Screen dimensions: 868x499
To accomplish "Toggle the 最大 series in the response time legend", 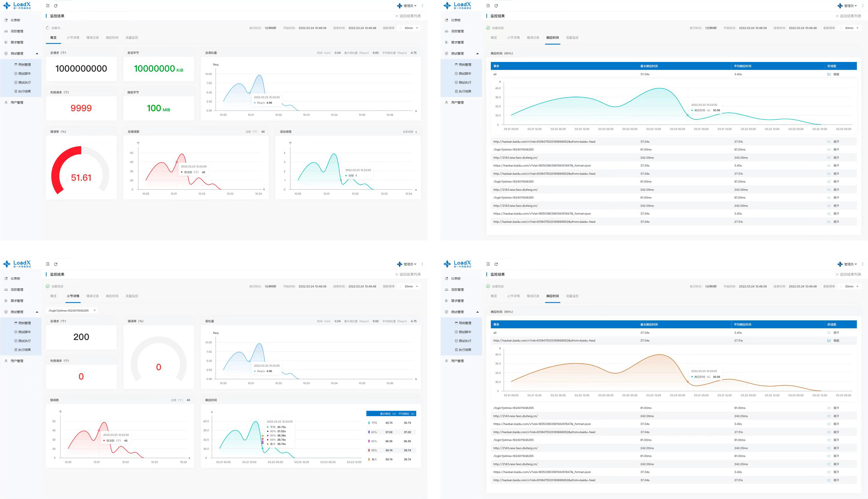I will coord(374,460).
